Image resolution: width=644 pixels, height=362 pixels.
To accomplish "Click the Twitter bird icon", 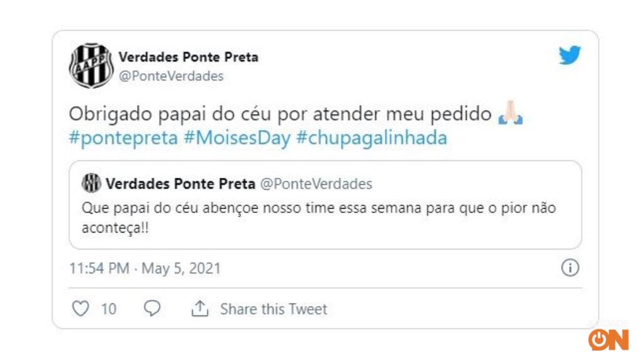I will pos(569,56).
